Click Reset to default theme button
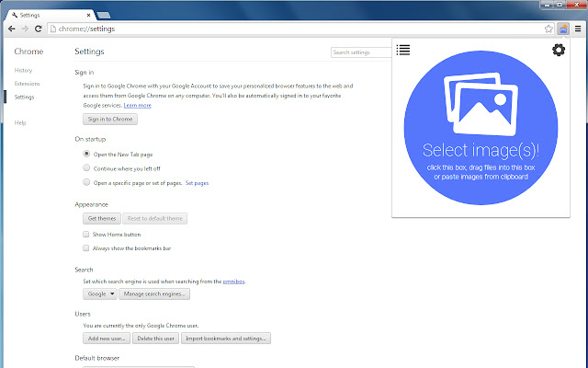 click(x=155, y=219)
